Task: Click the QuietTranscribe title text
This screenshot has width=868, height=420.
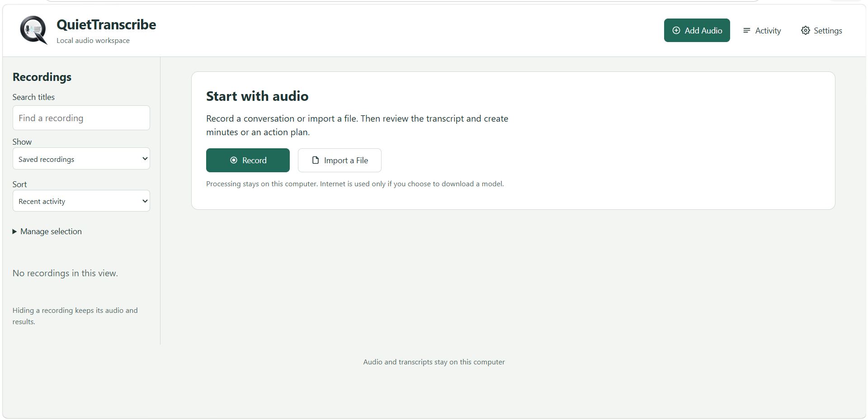Action: click(106, 24)
